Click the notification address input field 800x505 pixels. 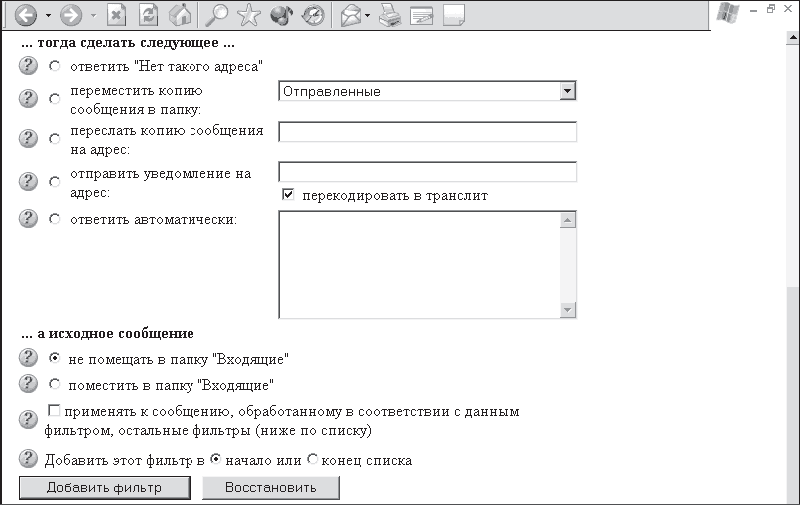click(427, 172)
